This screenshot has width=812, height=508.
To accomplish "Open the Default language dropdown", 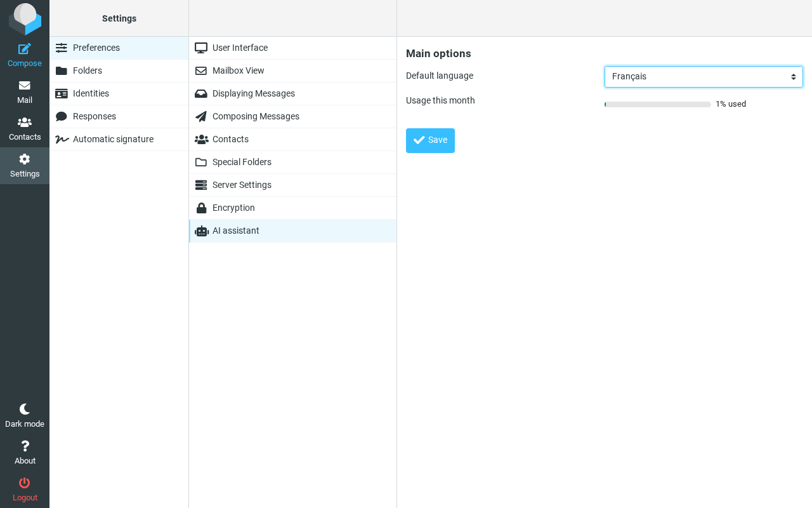I will pyautogui.click(x=704, y=77).
